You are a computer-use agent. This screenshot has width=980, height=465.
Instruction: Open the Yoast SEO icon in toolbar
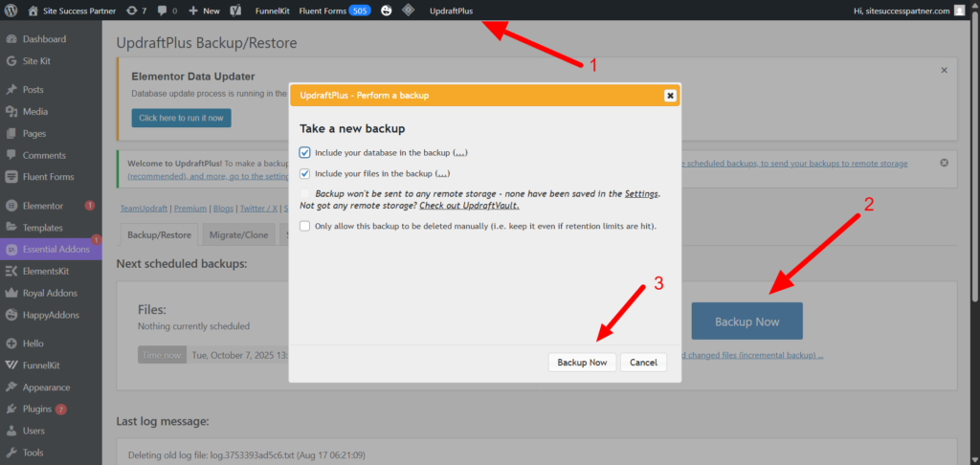(234, 11)
